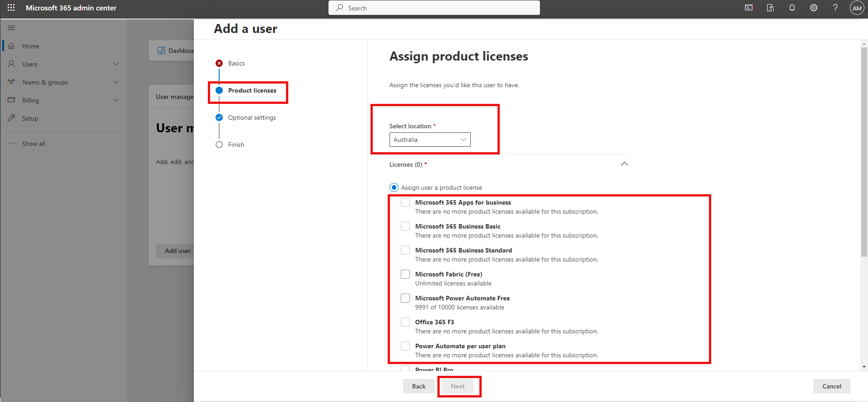Click the Dashboard grid icon
Image resolution: width=868 pixels, height=402 pixels.
coord(161,51)
